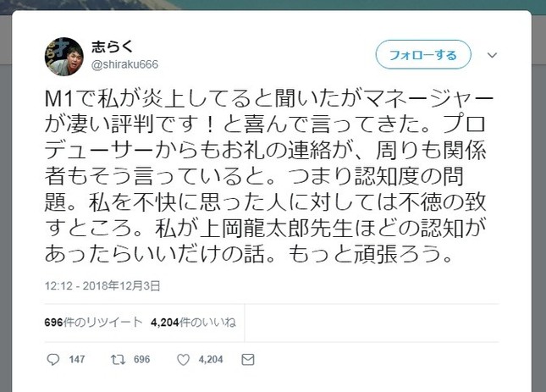Open the 志らく profile avatar picture

click(x=63, y=56)
